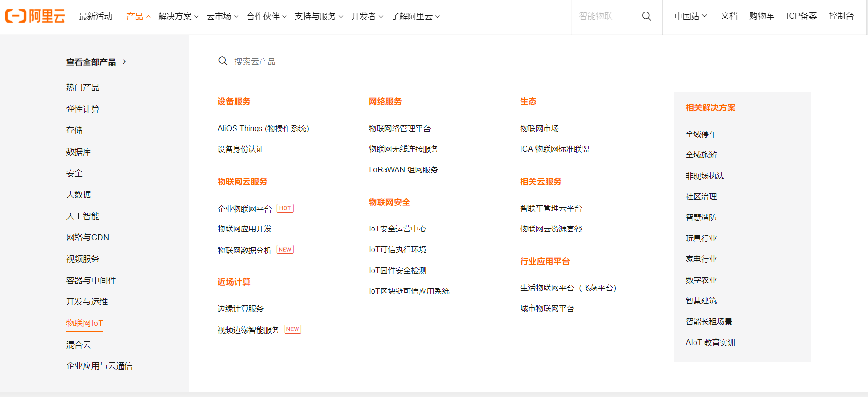This screenshot has width=868, height=397.
Task: Open 城市物联网平台 link
Action: 547,309
